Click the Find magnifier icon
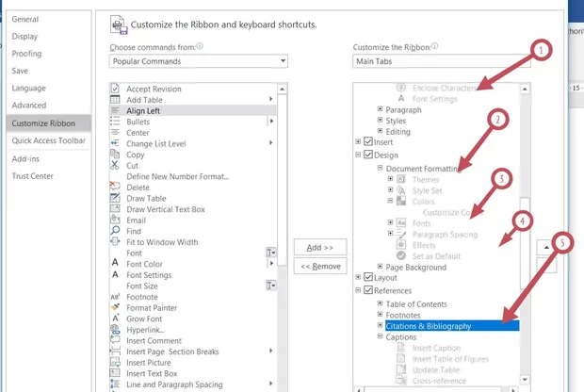 (115, 231)
